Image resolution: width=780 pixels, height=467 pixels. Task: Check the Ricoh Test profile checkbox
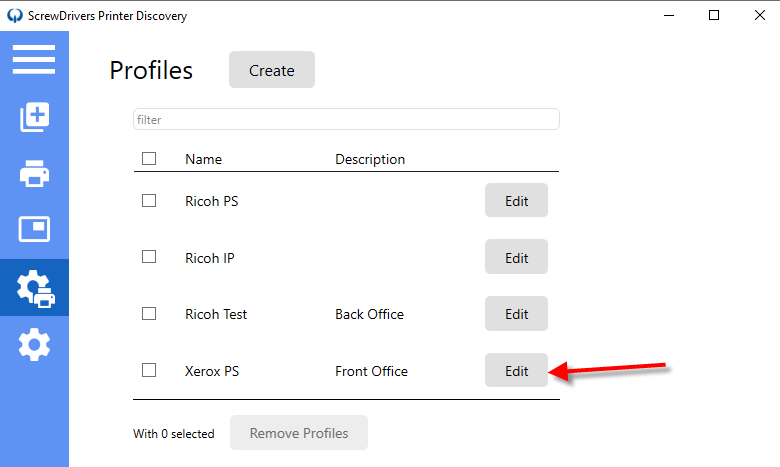tap(149, 313)
